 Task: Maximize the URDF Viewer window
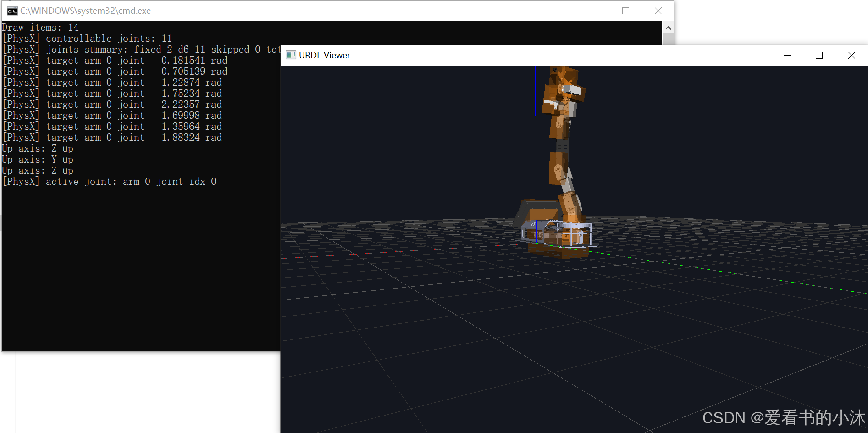pos(819,55)
